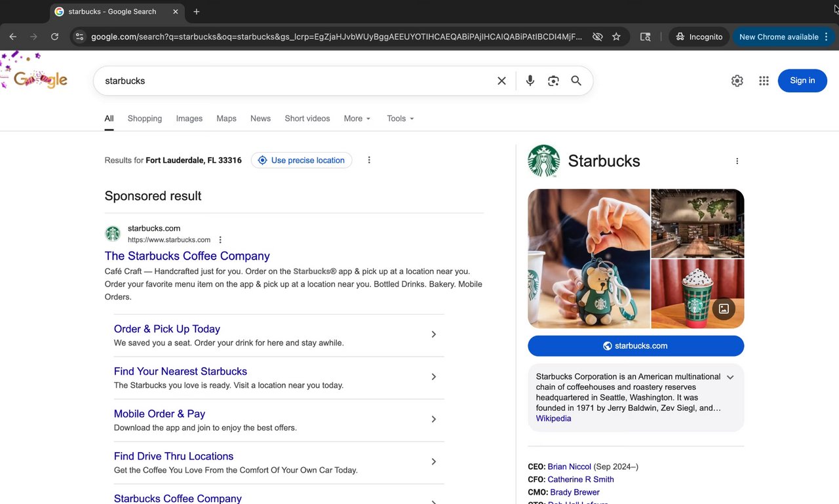Open Find Drive Thru Locations link
This screenshot has width=839, height=504.
(x=174, y=456)
